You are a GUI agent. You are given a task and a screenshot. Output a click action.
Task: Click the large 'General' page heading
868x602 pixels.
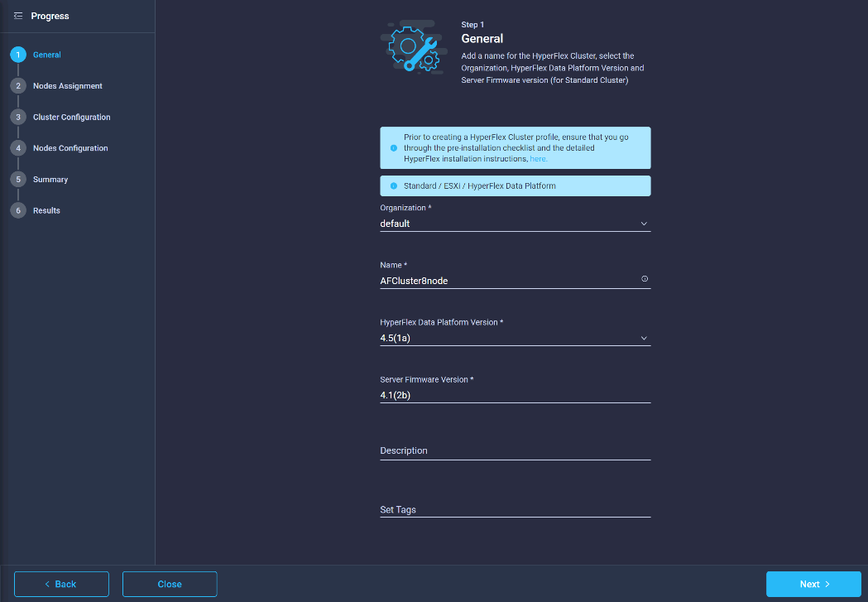(482, 39)
